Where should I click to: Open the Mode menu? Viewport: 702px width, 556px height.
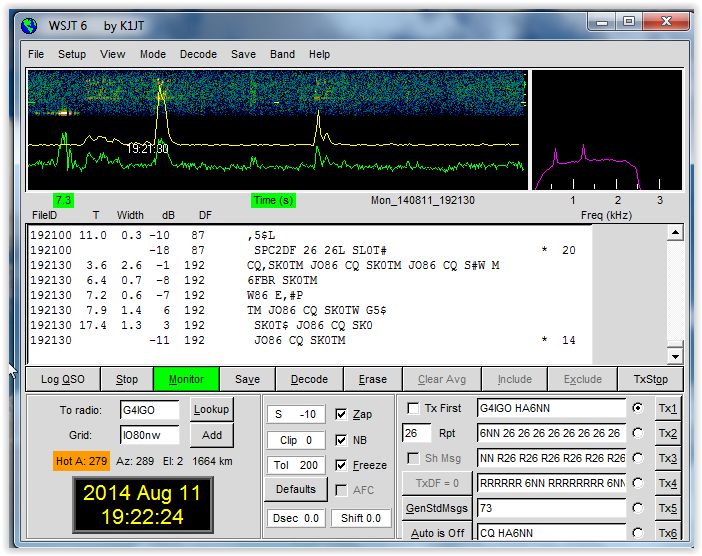(x=153, y=54)
